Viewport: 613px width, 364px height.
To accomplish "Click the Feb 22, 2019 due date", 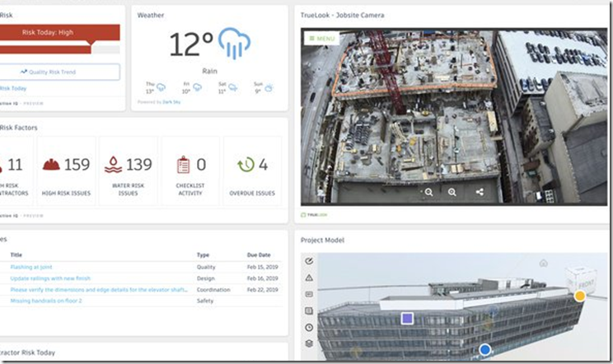I will 262,290.
